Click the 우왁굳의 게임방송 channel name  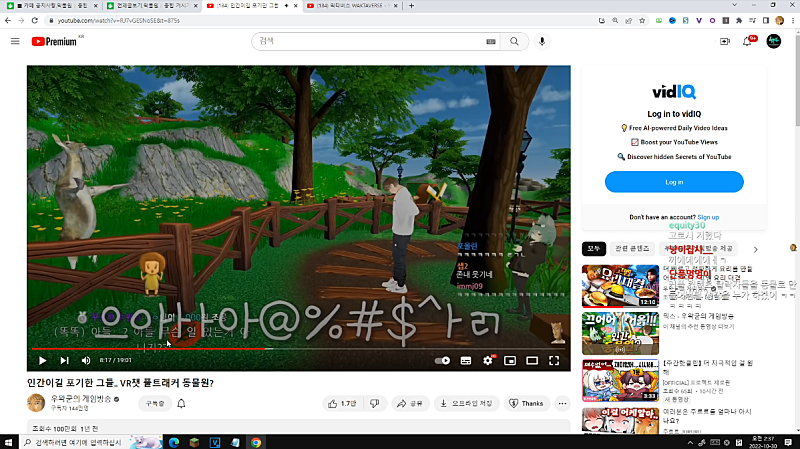pyautogui.click(x=81, y=398)
